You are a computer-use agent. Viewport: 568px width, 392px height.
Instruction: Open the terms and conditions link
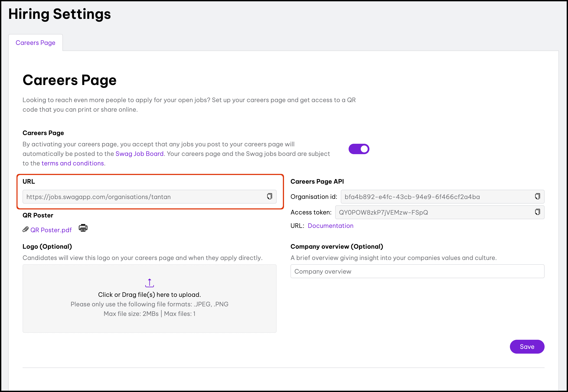73,163
